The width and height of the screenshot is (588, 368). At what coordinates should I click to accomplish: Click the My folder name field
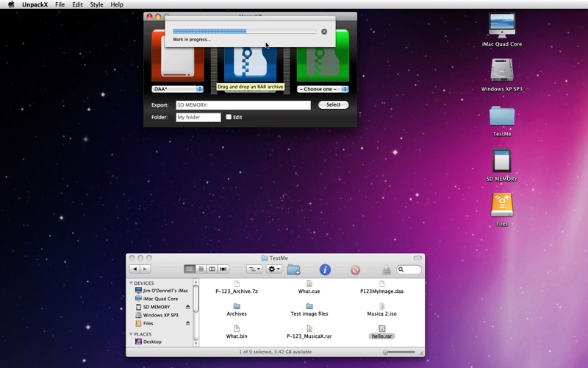click(198, 117)
